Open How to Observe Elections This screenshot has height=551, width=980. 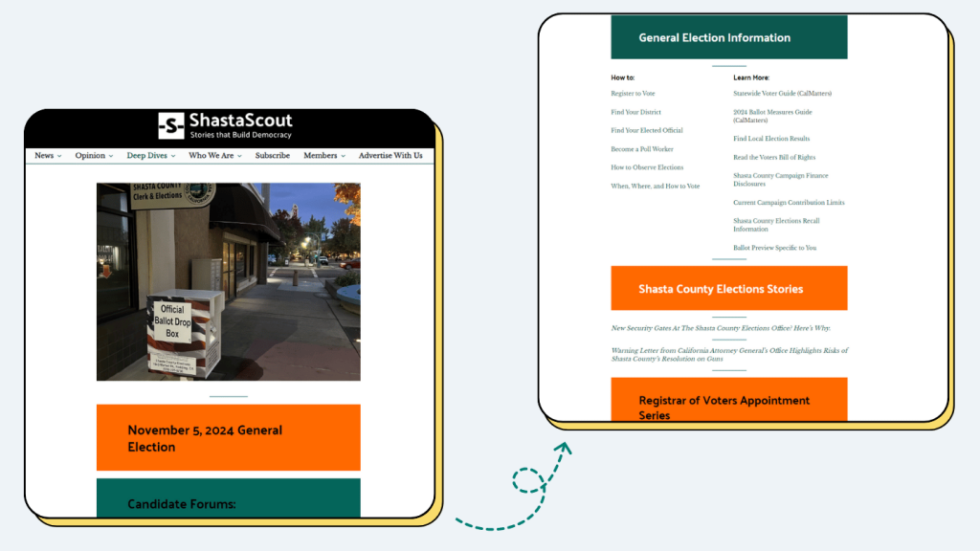[645, 167]
